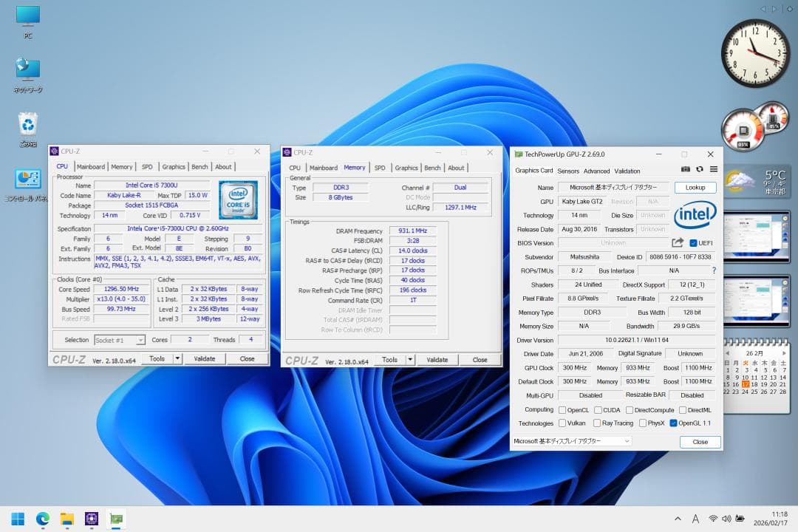Screen dimensions: 798x532
Task: Click the GPU-Z refresh icon
Action: pyautogui.click(x=700, y=169)
